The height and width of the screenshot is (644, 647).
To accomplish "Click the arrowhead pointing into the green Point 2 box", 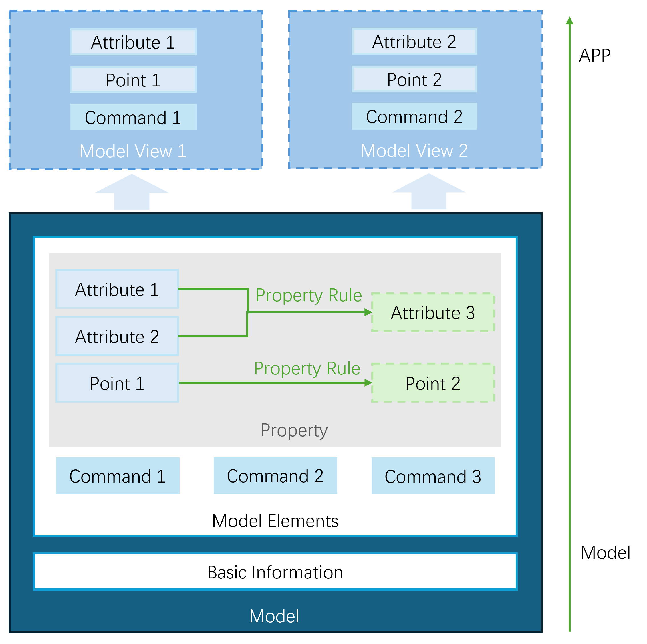I will pyautogui.click(x=368, y=383).
